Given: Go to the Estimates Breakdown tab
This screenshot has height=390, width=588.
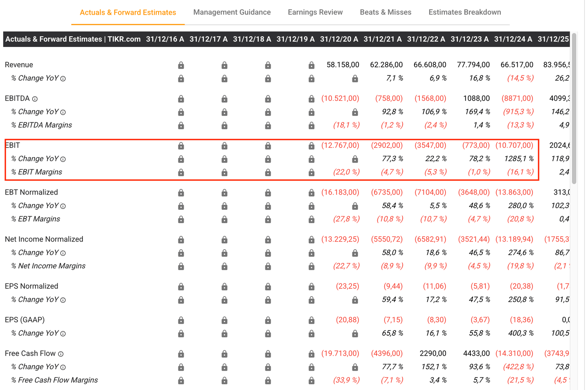Looking at the screenshot, I should 464,12.
